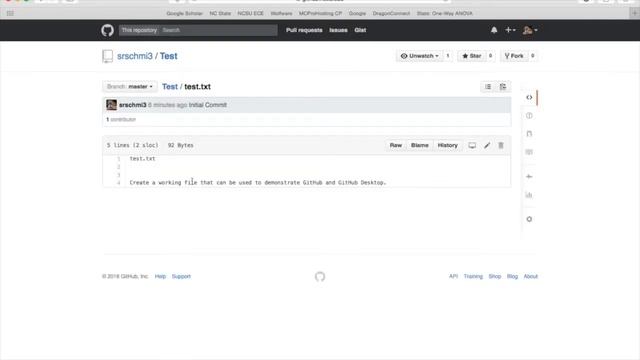Open the Graphs icon in sidebar
The image size is (640, 360).
pyautogui.click(x=529, y=195)
